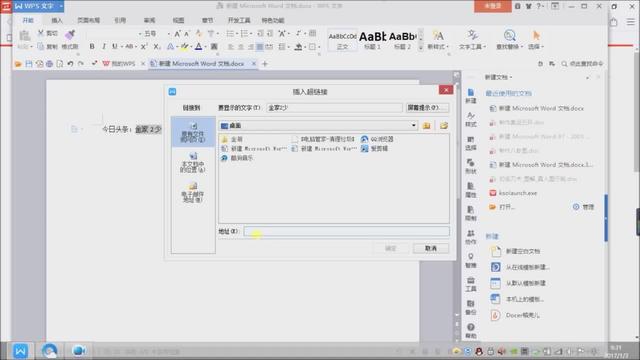Click the Paste clipboard icon
Viewport: 640px width, 360px height.
pos(24,36)
